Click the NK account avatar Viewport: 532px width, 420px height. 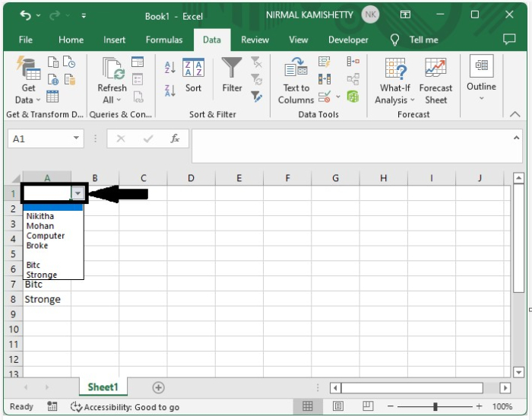click(370, 14)
